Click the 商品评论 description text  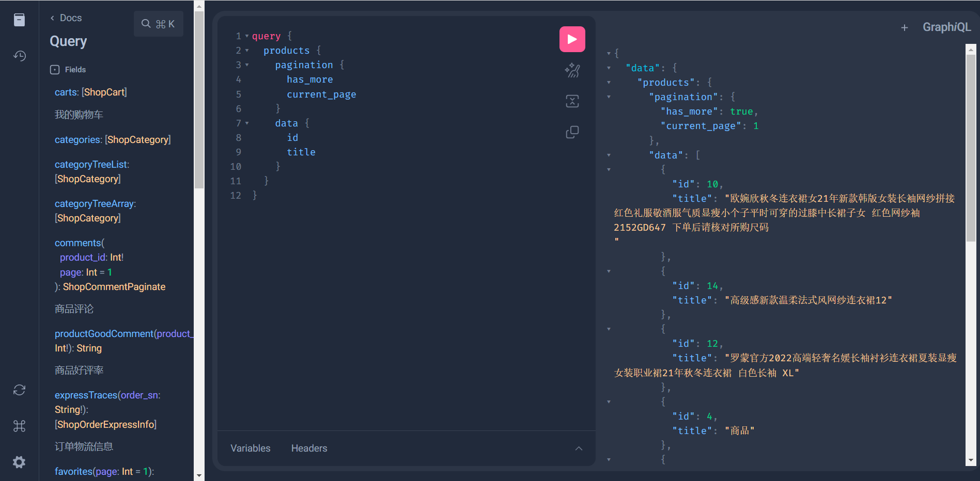pyautogui.click(x=74, y=309)
